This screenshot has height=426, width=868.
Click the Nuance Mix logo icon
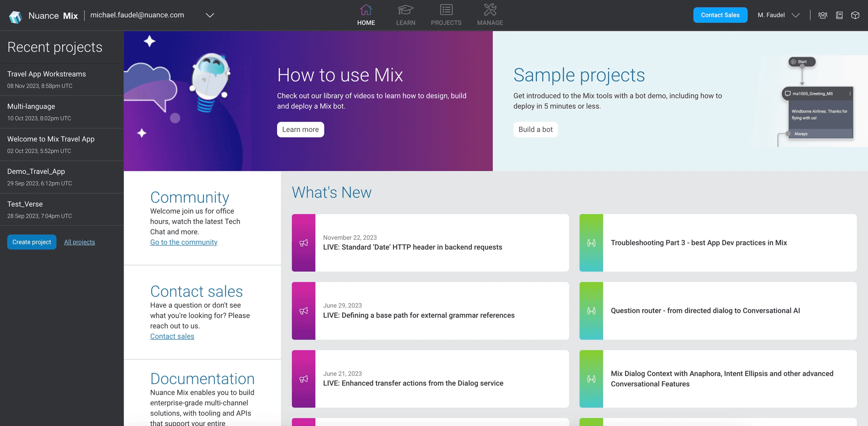[x=15, y=16]
